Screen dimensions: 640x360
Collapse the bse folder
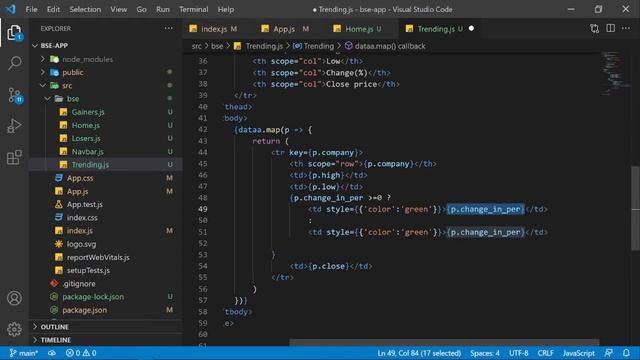(47, 99)
